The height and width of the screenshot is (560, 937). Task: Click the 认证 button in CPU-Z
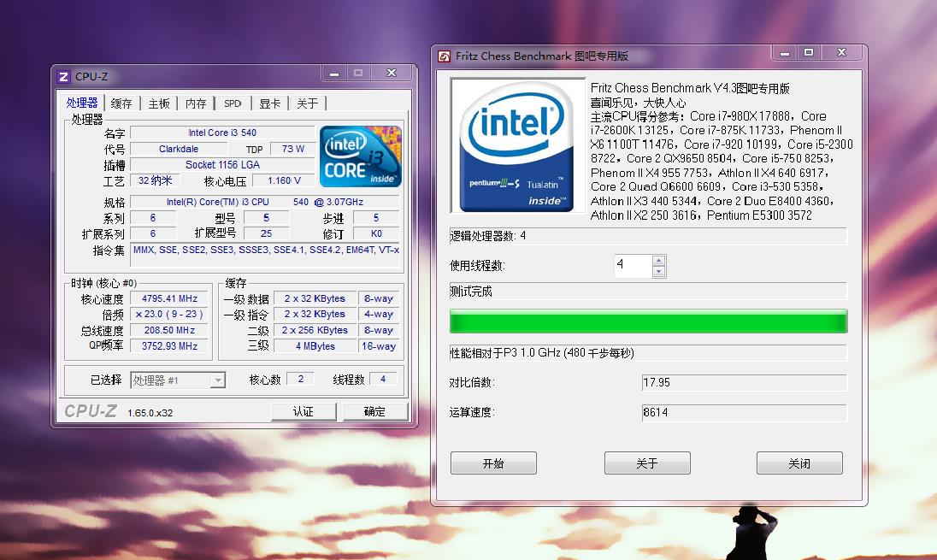pyautogui.click(x=303, y=412)
